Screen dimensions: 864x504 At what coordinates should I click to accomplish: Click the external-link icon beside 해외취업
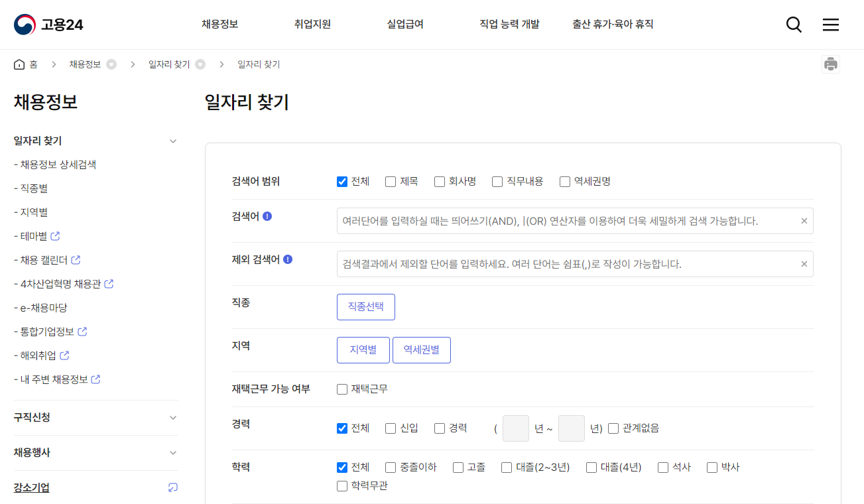(64, 355)
